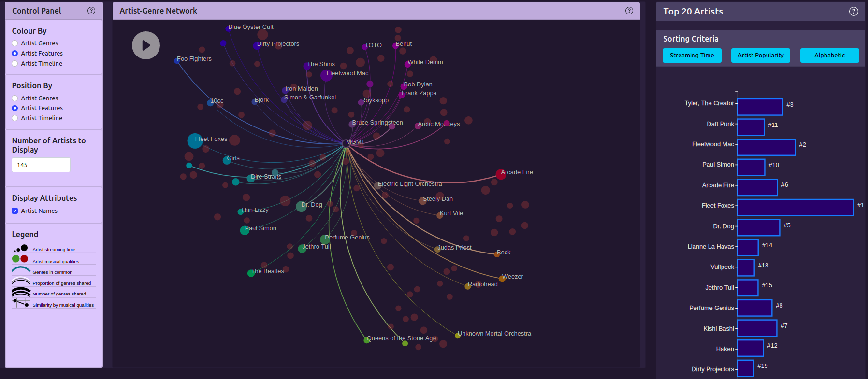The image size is (868, 379).
Task: Open Top 20 Artists help icon
Action: pos(854,12)
